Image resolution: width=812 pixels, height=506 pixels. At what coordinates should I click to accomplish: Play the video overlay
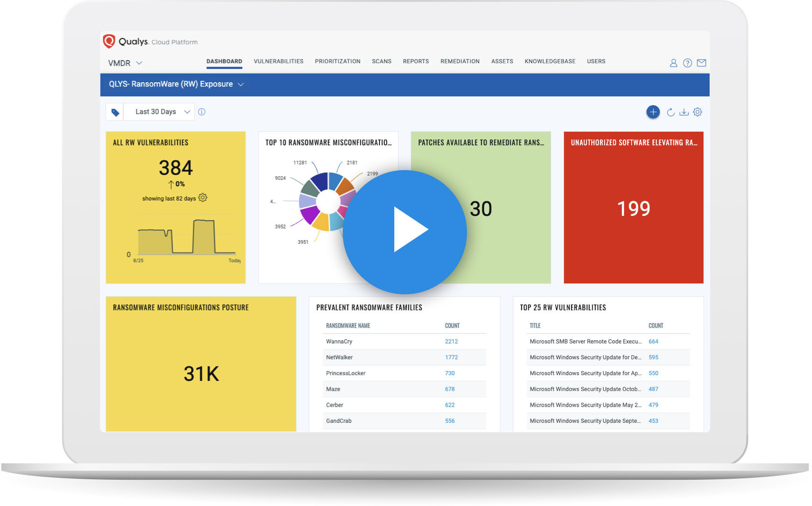(x=405, y=232)
